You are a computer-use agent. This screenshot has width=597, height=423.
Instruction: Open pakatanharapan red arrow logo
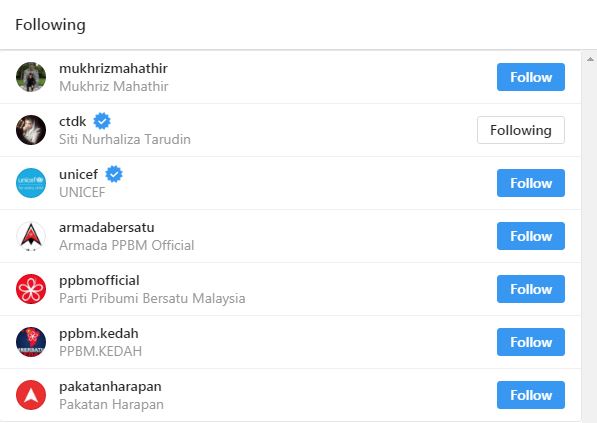click(x=31, y=395)
